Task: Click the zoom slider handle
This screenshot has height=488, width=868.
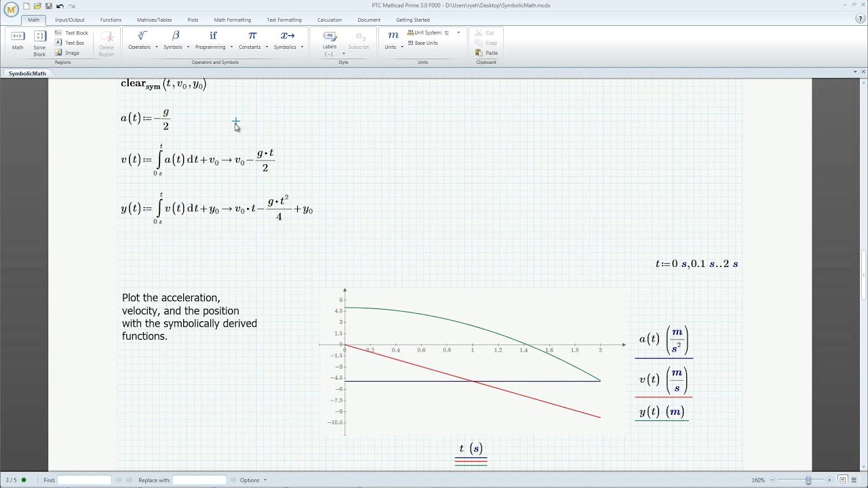Action: pos(808,480)
